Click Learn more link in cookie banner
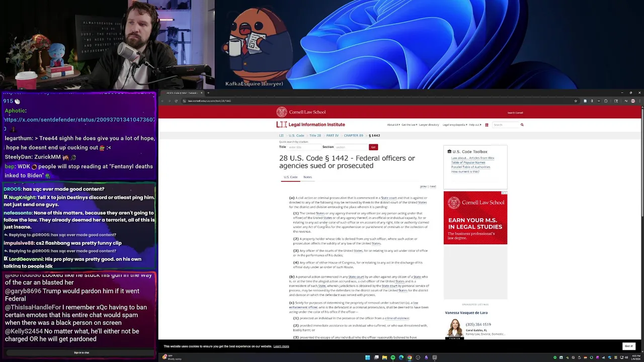 tap(281, 346)
